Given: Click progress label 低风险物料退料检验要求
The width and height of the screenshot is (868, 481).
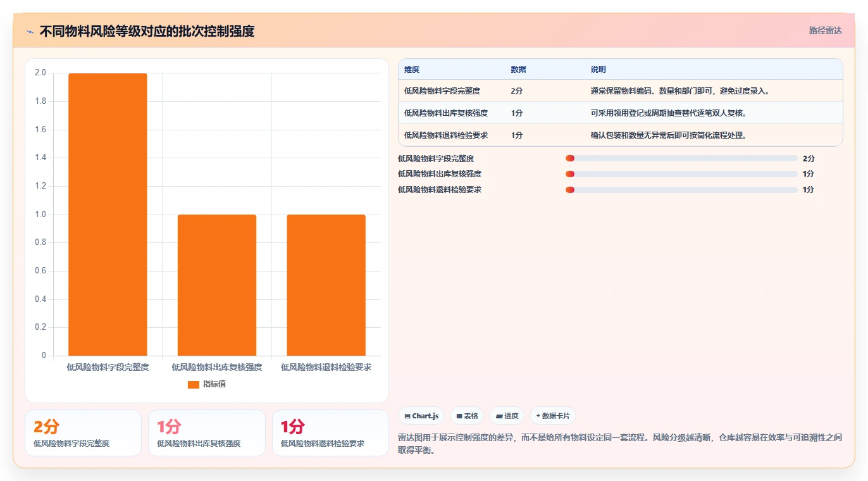Looking at the screenshot, I should click(x=440, y=190).
